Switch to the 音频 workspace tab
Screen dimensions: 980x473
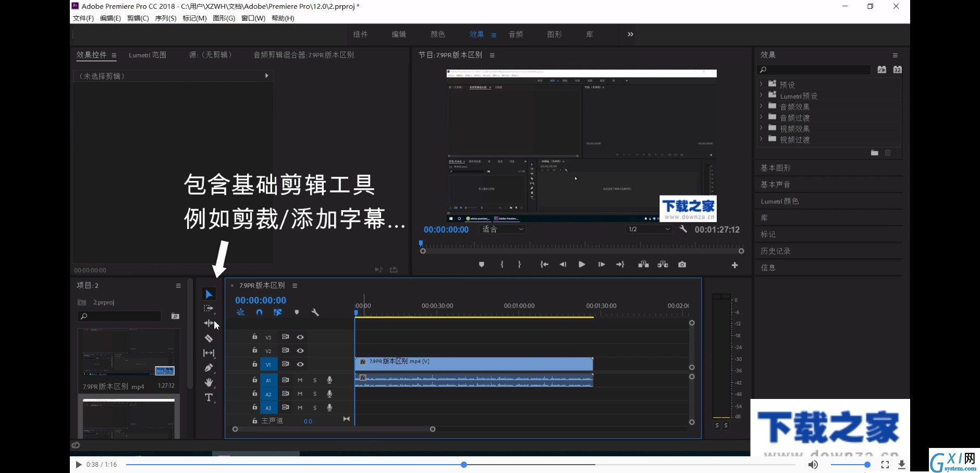pos(516,34)
